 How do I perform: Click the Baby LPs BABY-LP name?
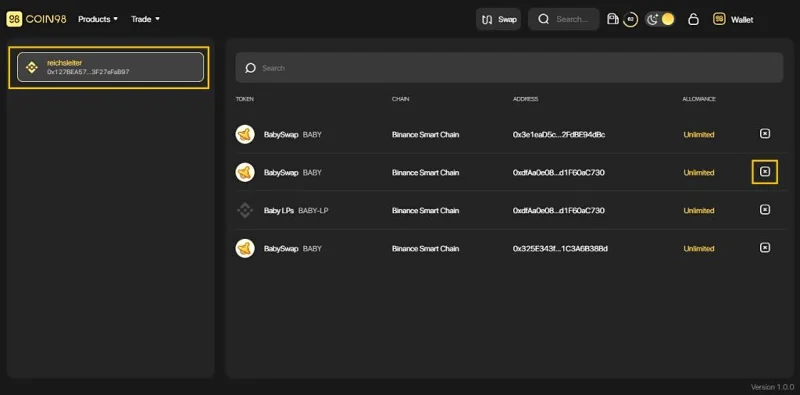296,210
